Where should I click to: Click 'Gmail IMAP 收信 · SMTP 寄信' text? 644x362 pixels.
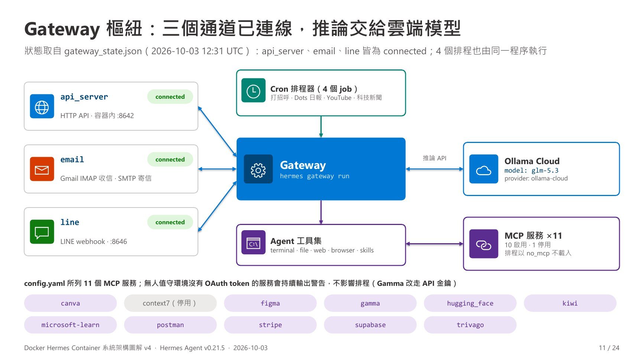coord(106,178)
